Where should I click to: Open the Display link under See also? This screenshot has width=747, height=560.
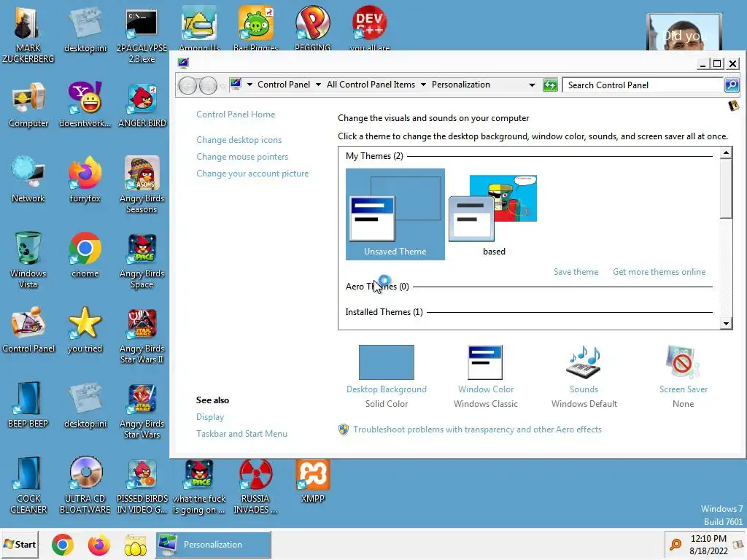[x=210, y=417]
